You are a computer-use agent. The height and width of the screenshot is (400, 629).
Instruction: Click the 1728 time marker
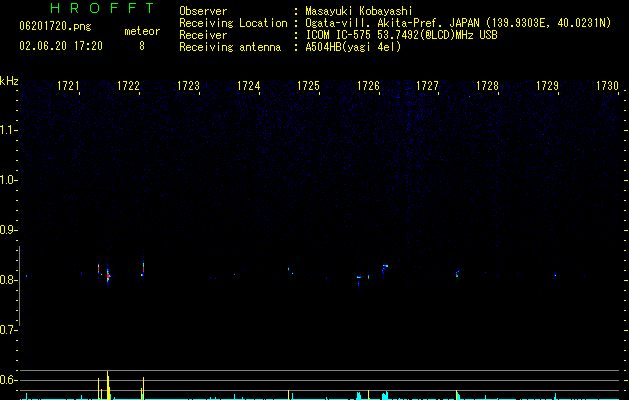point(487,86)
